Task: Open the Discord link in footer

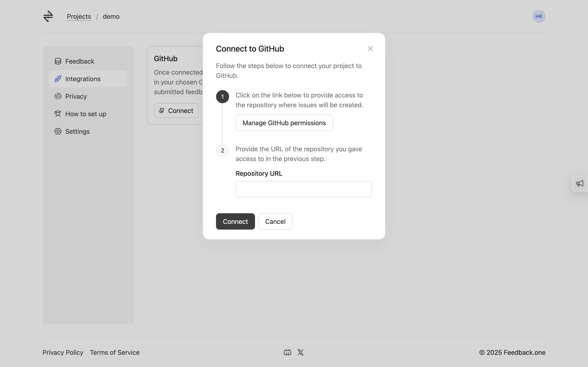Action: coord(287,353)
